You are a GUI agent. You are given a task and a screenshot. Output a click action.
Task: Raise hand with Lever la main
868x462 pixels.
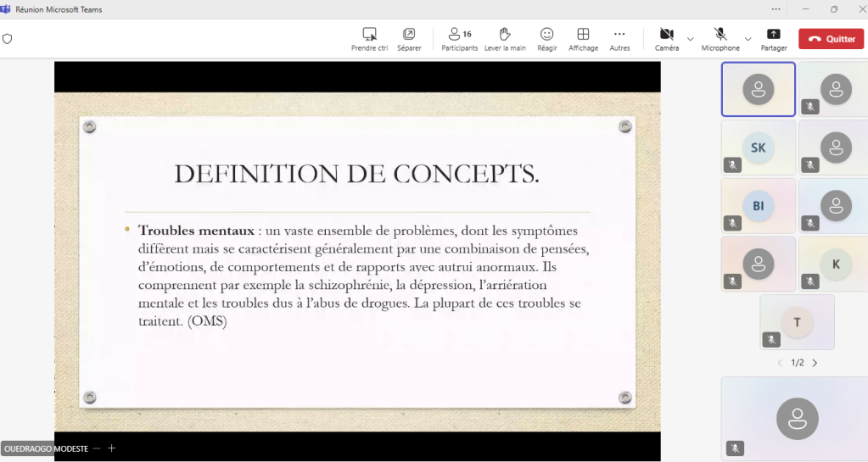pyautogui.click(x=505, y=35)
